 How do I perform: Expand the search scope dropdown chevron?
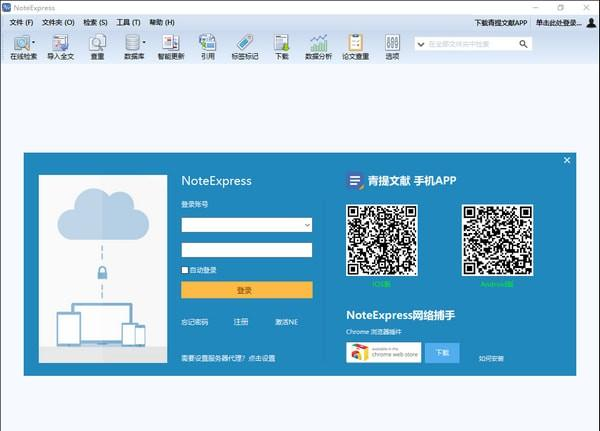421,44
